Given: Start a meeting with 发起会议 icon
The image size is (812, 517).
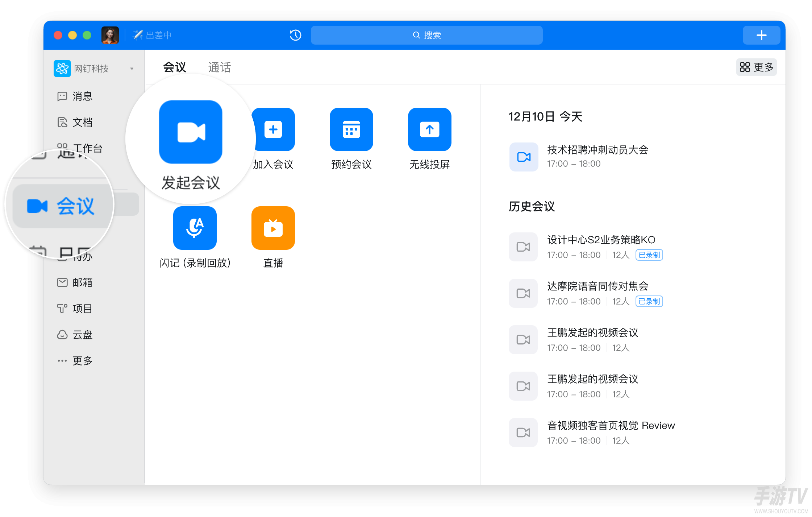Looking at the screenshot, I should (191, 132).
